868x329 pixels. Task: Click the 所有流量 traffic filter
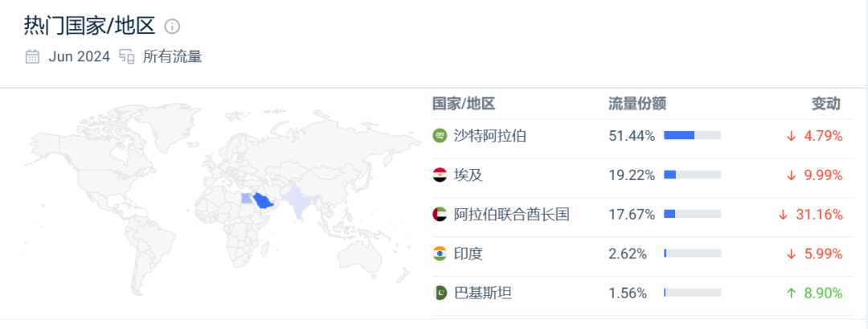[173, 56]
